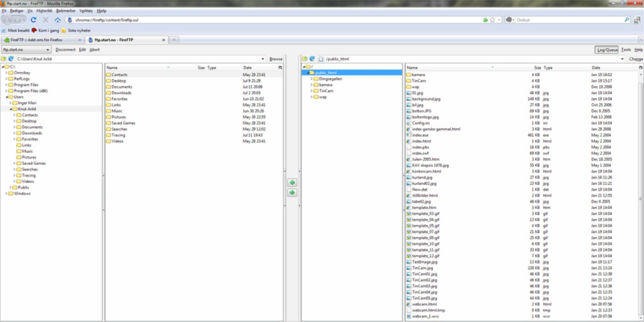This screenshot has height=322, width=644.
Task: Reload page with the browser refresh icon
Action: pyautogui.click(x=33, y=20)
